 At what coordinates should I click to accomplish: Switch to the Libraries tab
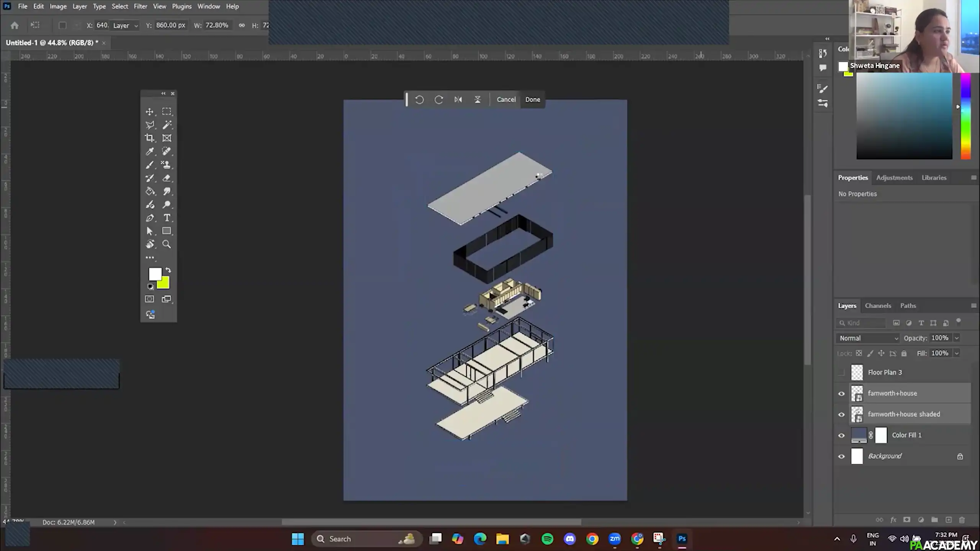(x=934, y=178)
